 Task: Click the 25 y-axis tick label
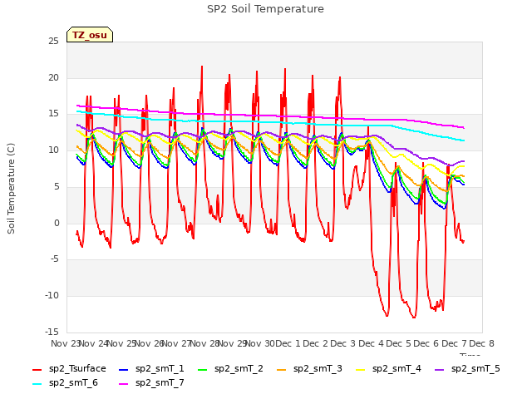click(53, 42)
